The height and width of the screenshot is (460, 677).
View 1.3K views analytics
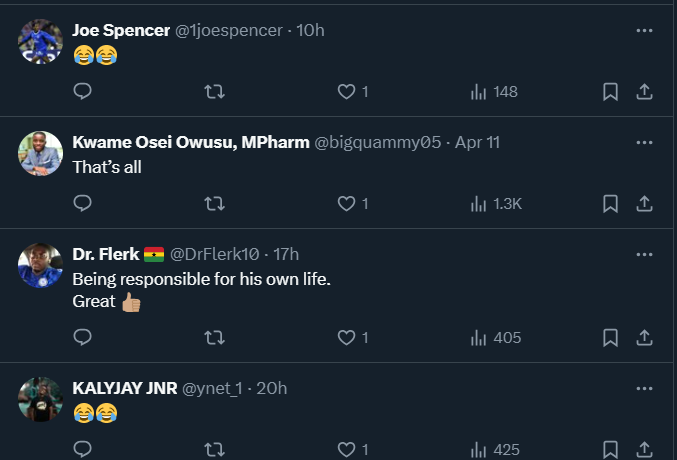(x=496, y=204)
